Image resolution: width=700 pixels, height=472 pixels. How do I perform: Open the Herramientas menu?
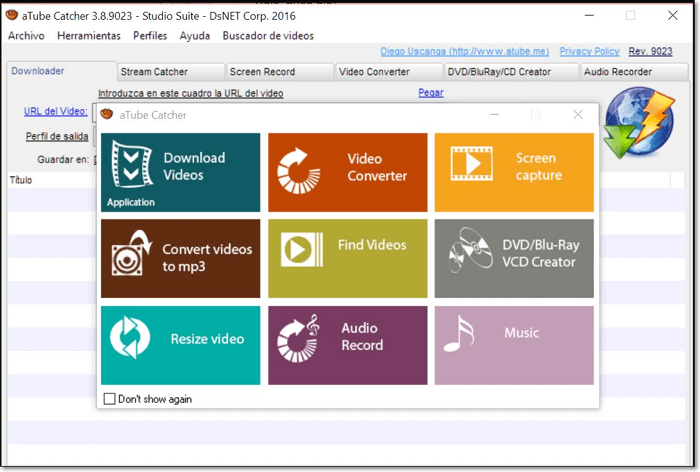pos(89,36)
